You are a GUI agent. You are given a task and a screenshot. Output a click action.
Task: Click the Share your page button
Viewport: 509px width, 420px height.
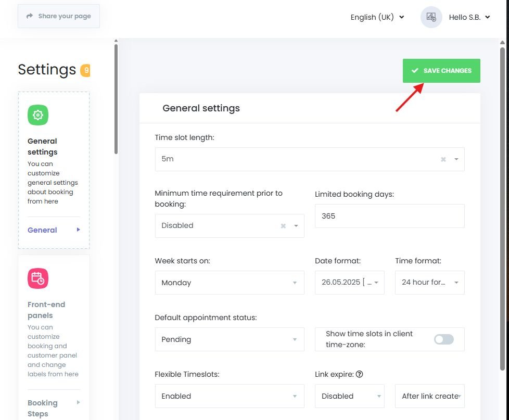(58, 16)
